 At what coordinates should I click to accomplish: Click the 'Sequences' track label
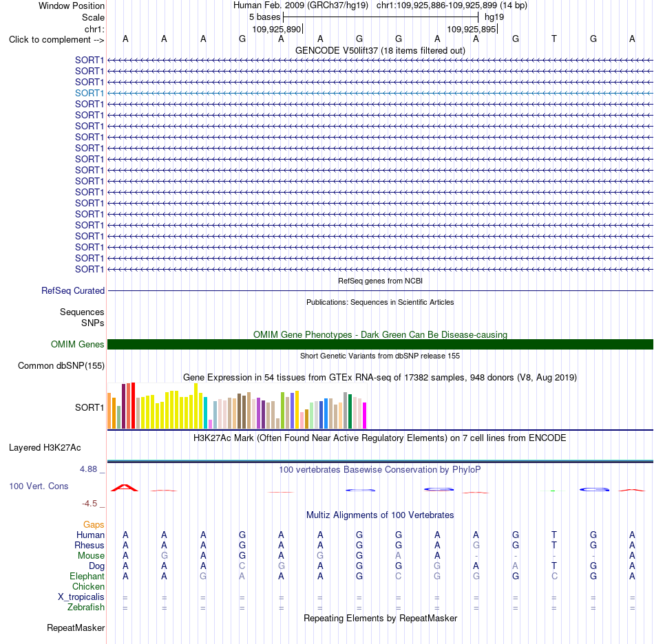[x=82, y=312]
